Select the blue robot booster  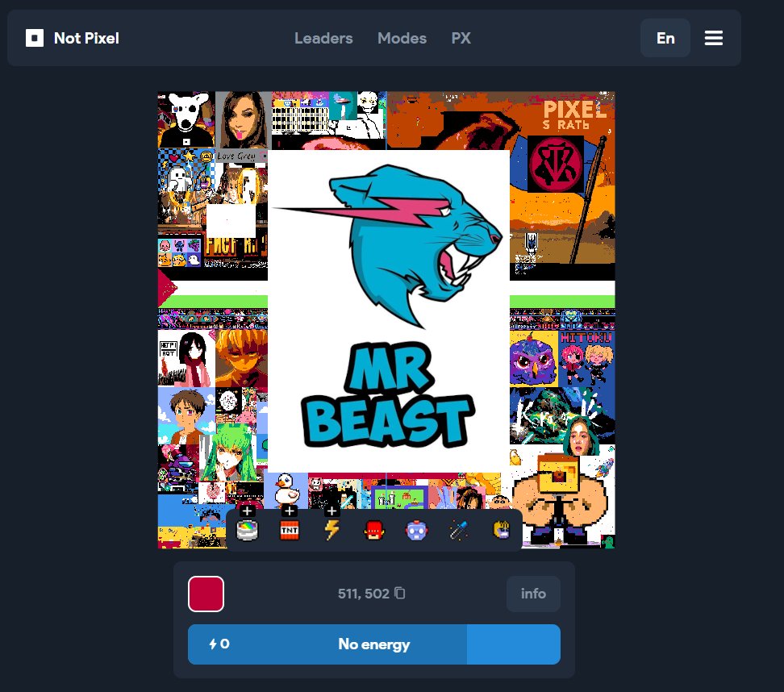coord(416,531)
